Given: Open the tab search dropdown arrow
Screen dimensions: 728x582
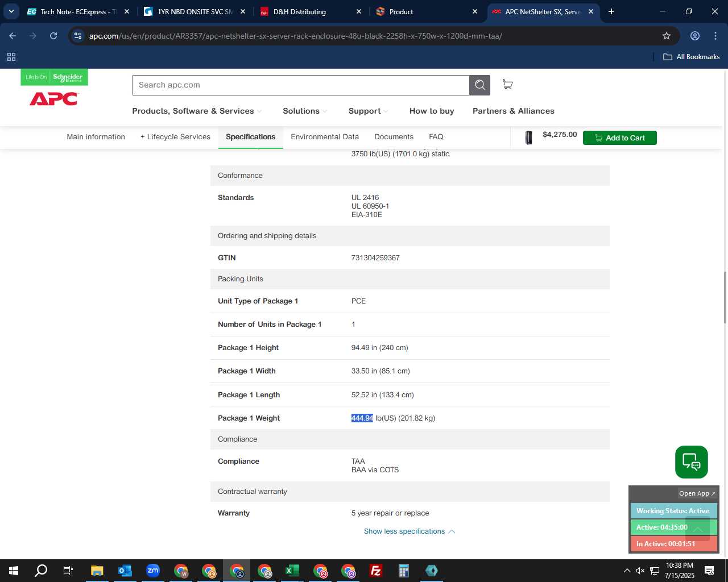Looking at the screenshot, I should click(x=11, y=11).
